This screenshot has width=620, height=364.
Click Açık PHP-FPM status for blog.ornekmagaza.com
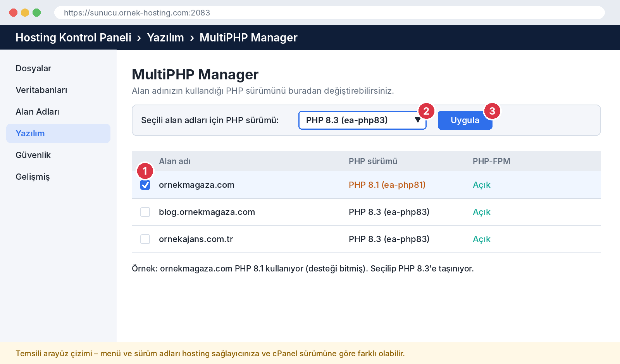pyautogui.click(x=482, y=212)
